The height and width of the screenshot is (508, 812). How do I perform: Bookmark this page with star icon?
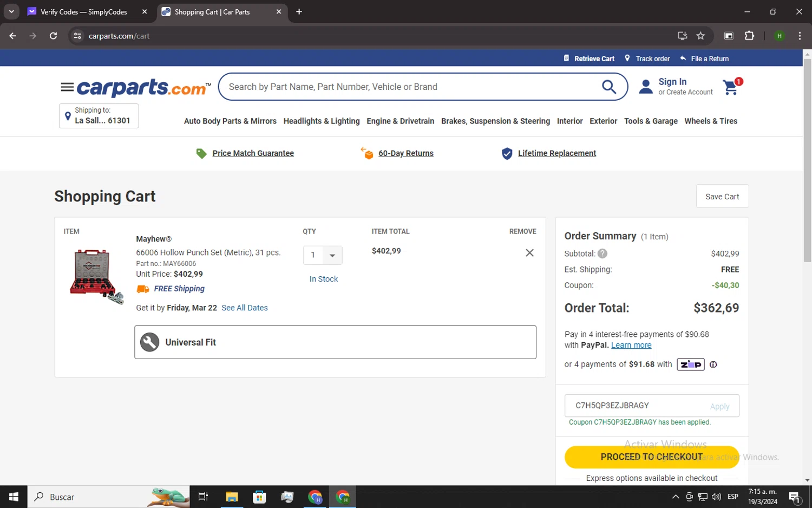point(700,36)
